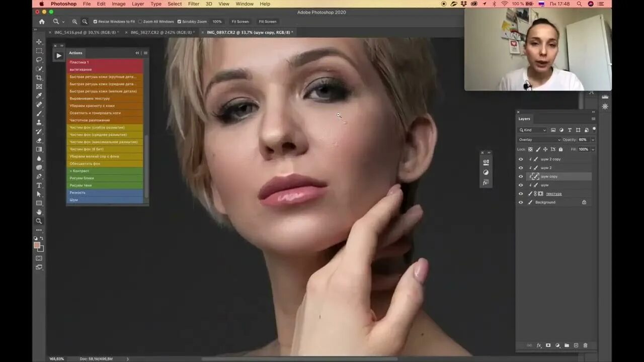Open the Filter menu
Image resolution: width=644 pixels, height=362 pixels.
coord(194,4)
